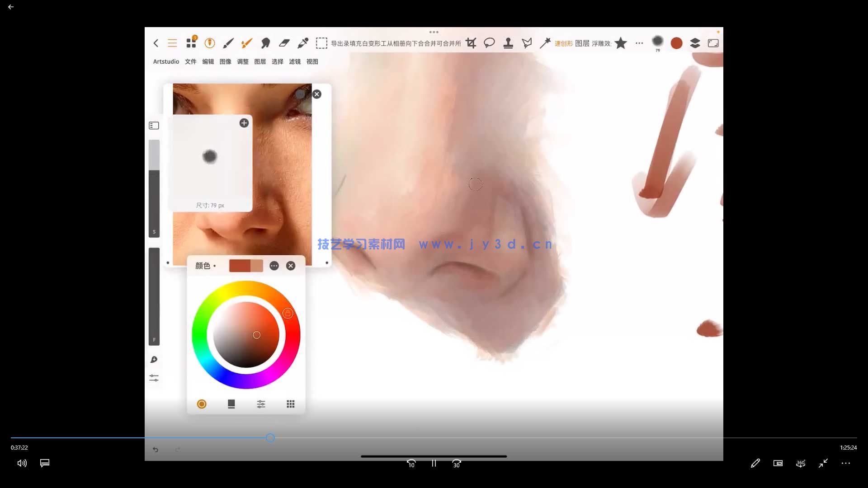The width and height of the screenshot is (868, 488).
Task: Select the crop tool
Action: pyautogui.click(x=471, y=43)
